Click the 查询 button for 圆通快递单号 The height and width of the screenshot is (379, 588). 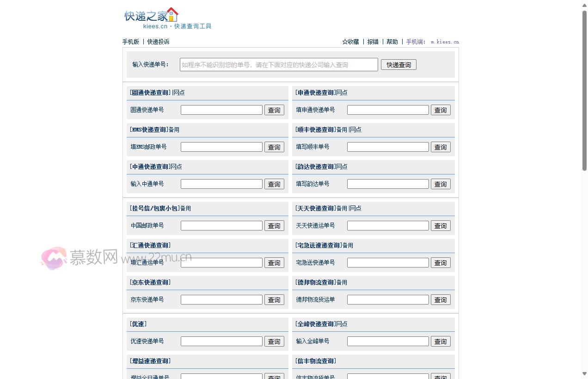tap(274, 110)
